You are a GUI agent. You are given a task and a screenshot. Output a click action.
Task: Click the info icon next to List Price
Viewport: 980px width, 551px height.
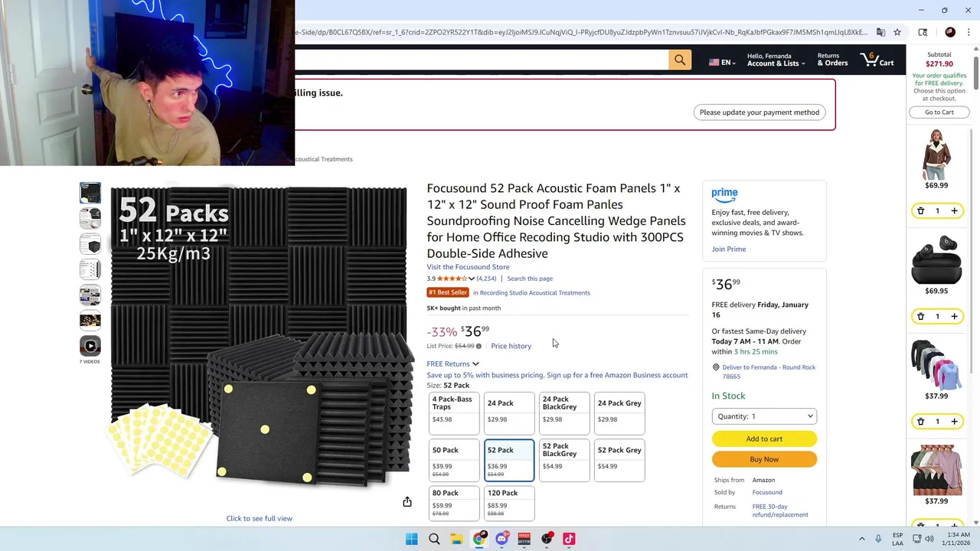[479, 346]
